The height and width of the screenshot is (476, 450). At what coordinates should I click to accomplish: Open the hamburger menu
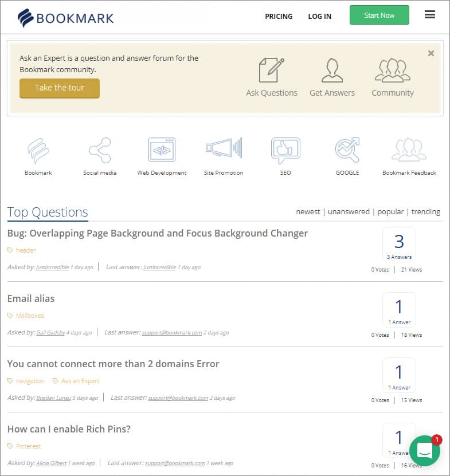(x=429, y=14)
